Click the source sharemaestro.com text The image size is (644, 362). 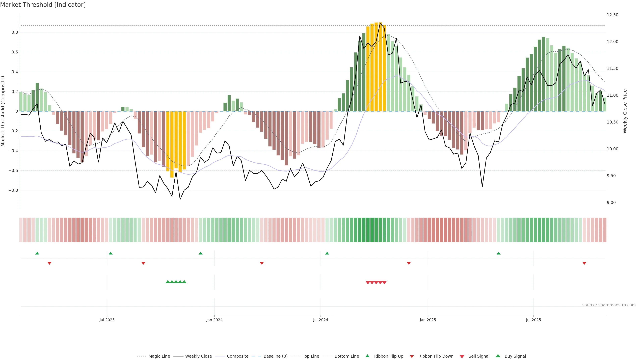[x=609, y=305]
